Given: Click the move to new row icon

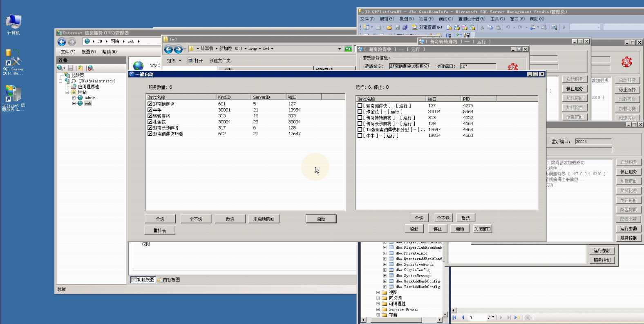Looking at the screenshot, I should click(x=517, y=317).
